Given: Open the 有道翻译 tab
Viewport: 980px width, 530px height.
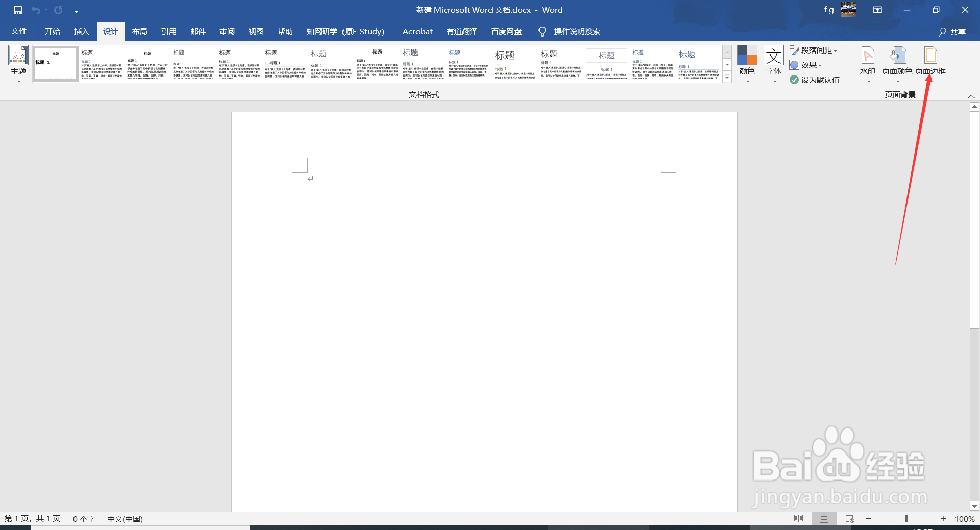Looking at the screenshot, I should coord(462,32).
